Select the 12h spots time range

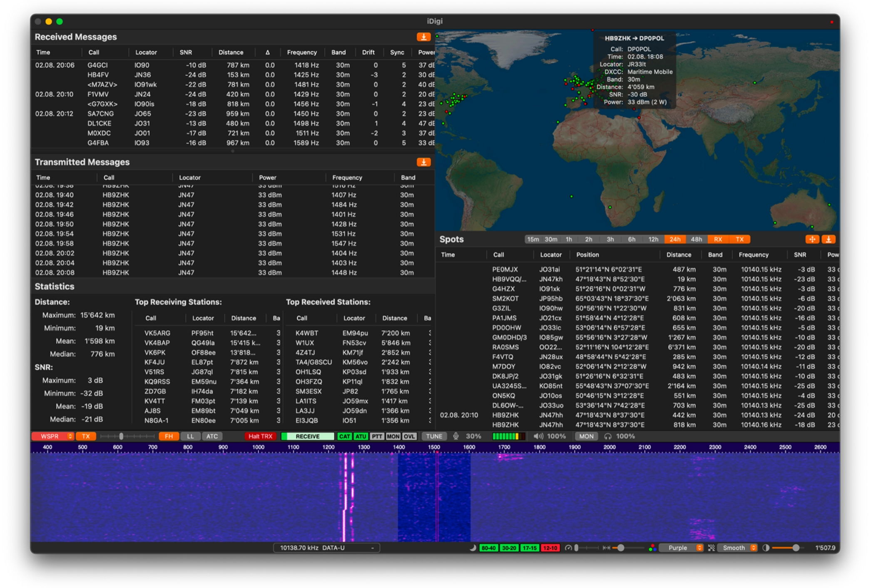pos(653,239)
